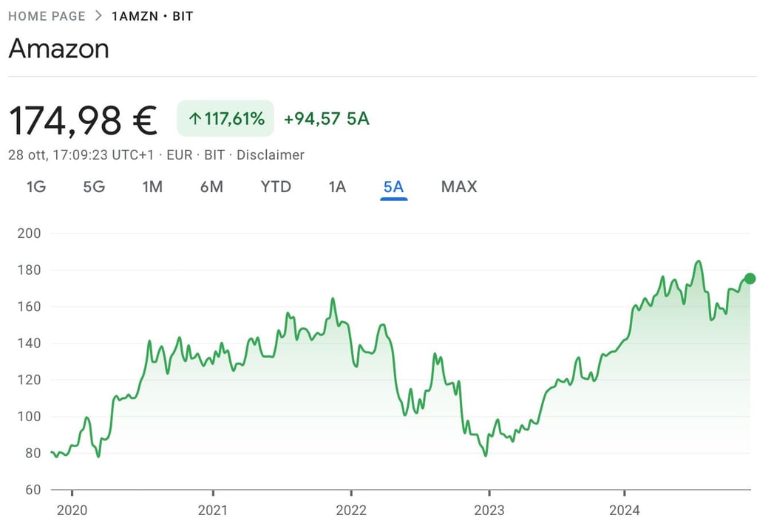Click the 2024 x-axis year label
This screenshot has height=532, width=757.
coord(625,511)
